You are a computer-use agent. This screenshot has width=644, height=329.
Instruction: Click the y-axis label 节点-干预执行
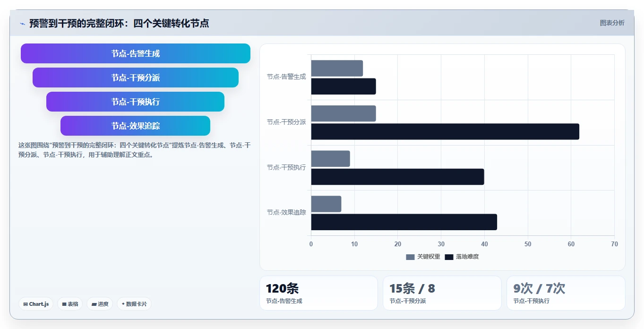point(286,167)
